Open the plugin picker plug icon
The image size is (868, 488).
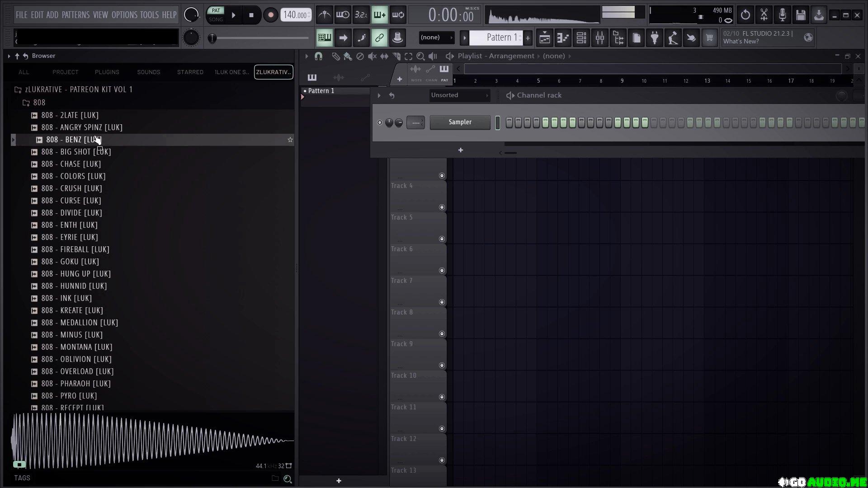coord(655,38)
